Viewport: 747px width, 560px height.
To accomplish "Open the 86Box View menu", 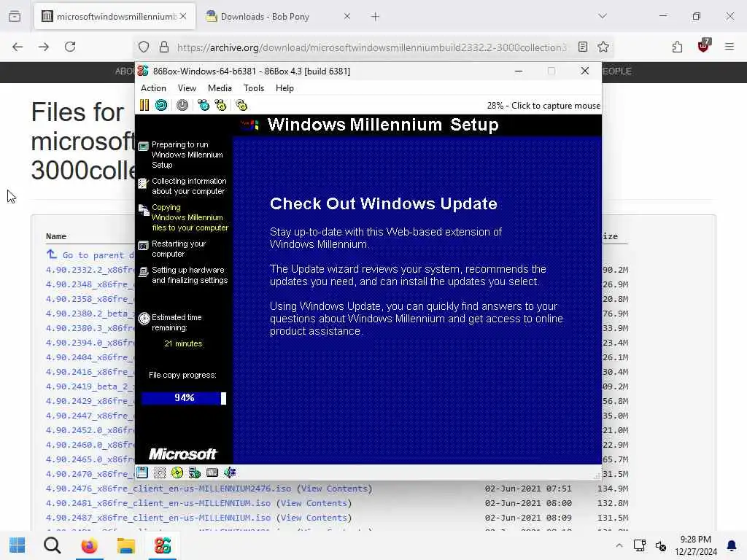I will tap(187, 88).
